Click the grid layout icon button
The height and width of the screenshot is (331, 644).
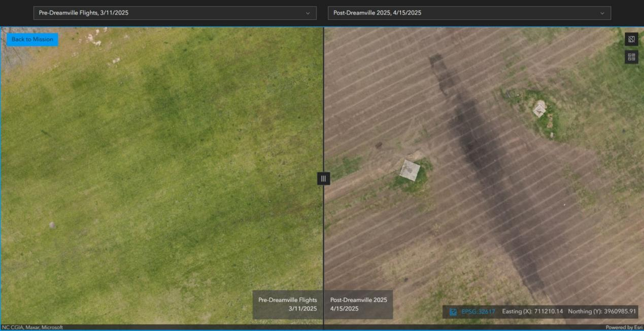631,57
